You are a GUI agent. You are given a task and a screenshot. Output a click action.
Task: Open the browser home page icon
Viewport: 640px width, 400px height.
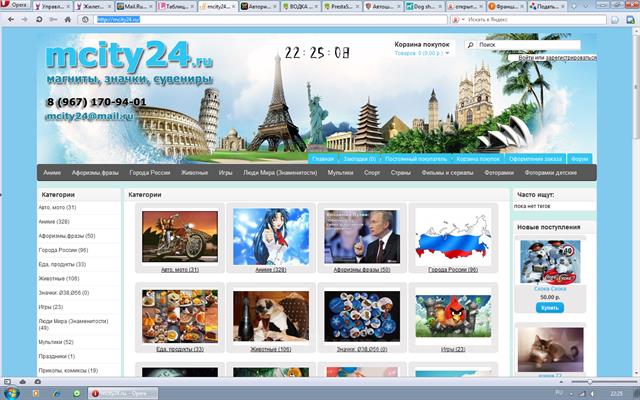pos(68,19)
